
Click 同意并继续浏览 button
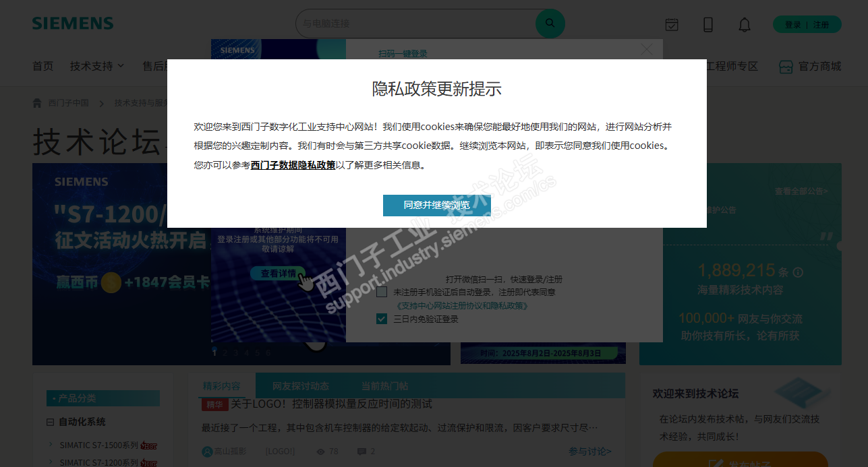tap(436, 206)
